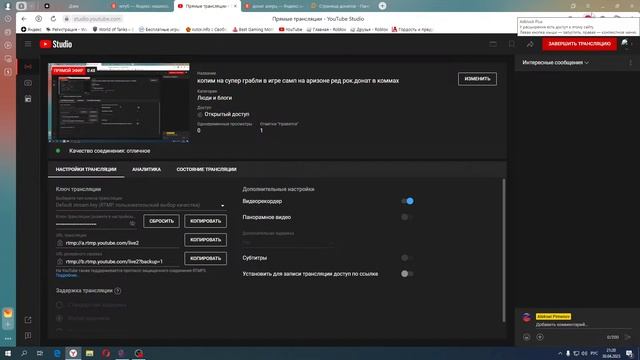Image resolution: width=640 pixels, height=360 pixels.
Task: Select the second stream delay radio option
Action: 60,318
